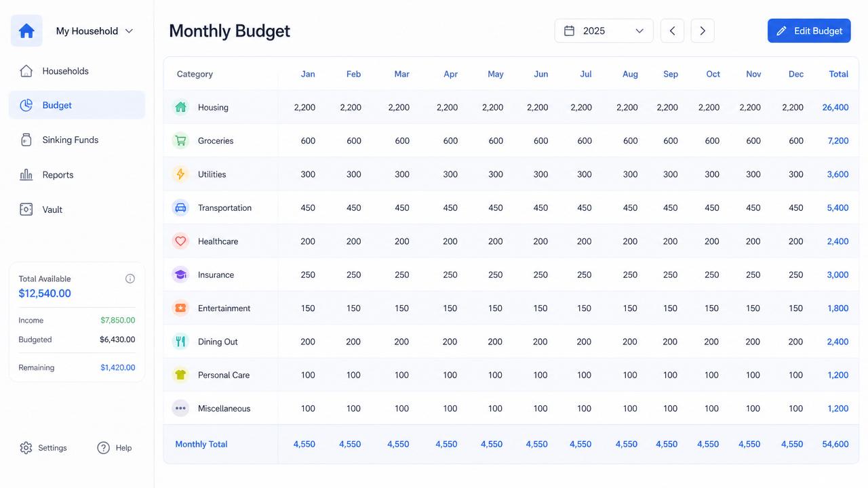The image size is (868, 488).
Task: Open Settings link at sidebar bottom
Action: point(43,448)
